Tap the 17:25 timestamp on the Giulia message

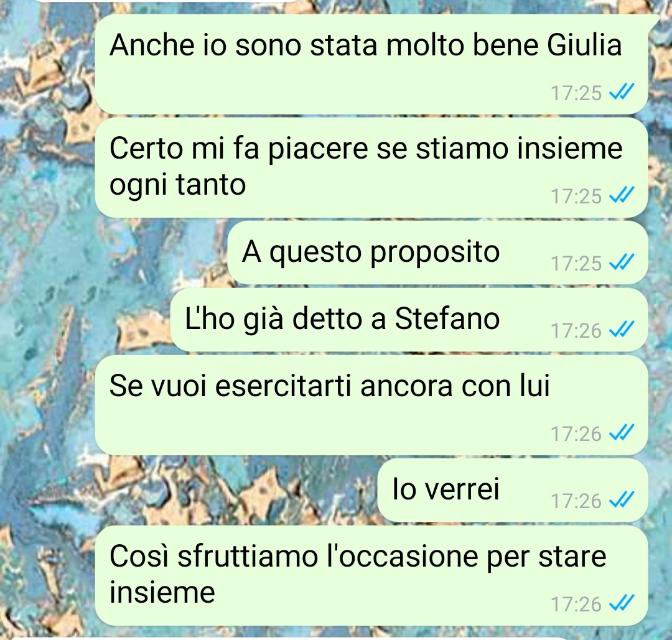576,93
